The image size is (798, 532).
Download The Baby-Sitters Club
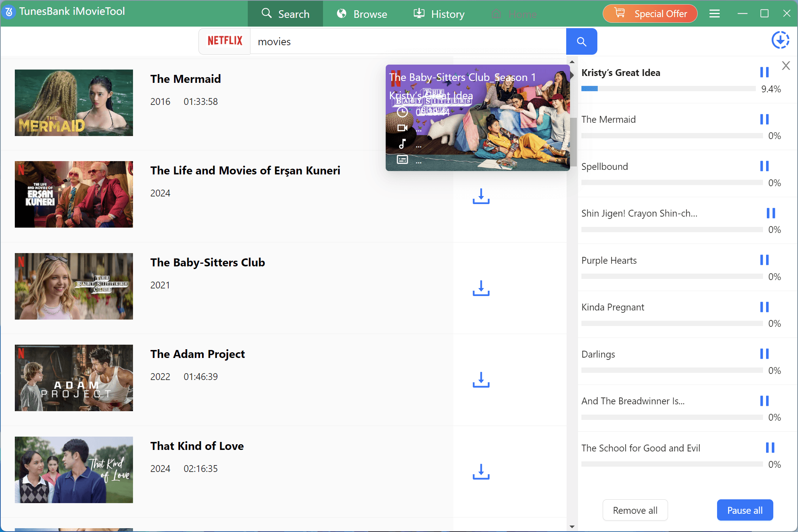click(481, 288)
